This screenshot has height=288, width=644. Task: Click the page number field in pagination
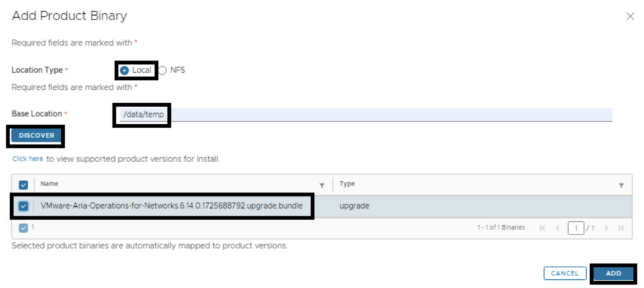[x=575, y=228]
